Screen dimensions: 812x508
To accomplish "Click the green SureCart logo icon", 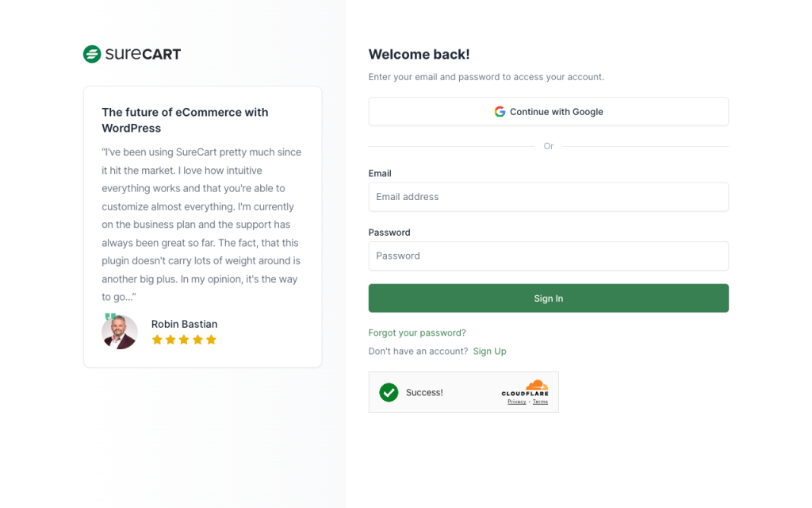I will point(92,54).
